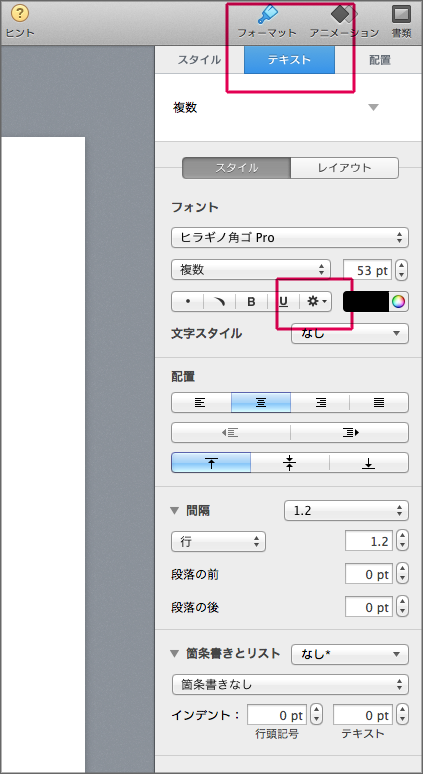
Task: Align text left
Action: coord(201,402)
